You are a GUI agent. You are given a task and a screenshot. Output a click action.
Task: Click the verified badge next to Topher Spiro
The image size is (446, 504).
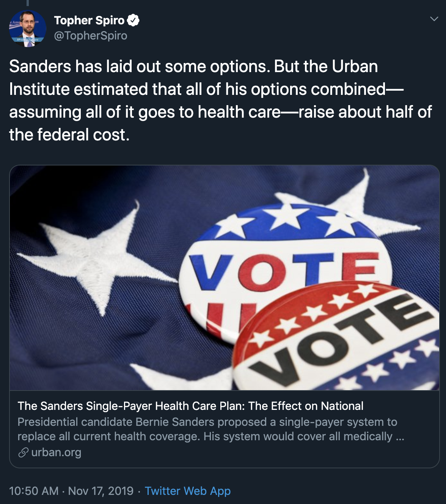pyautogui.click(x=133, y=20)
